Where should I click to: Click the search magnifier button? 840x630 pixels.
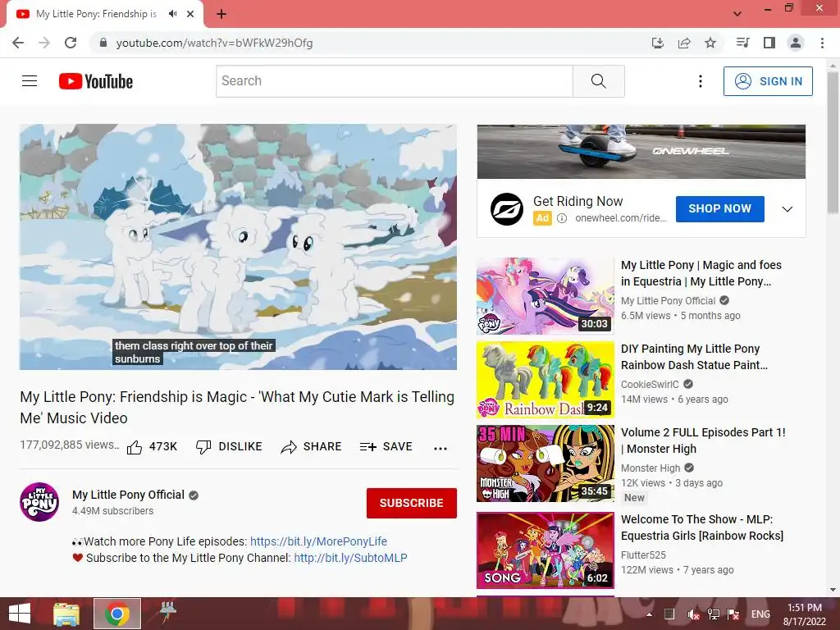[598, 81]
